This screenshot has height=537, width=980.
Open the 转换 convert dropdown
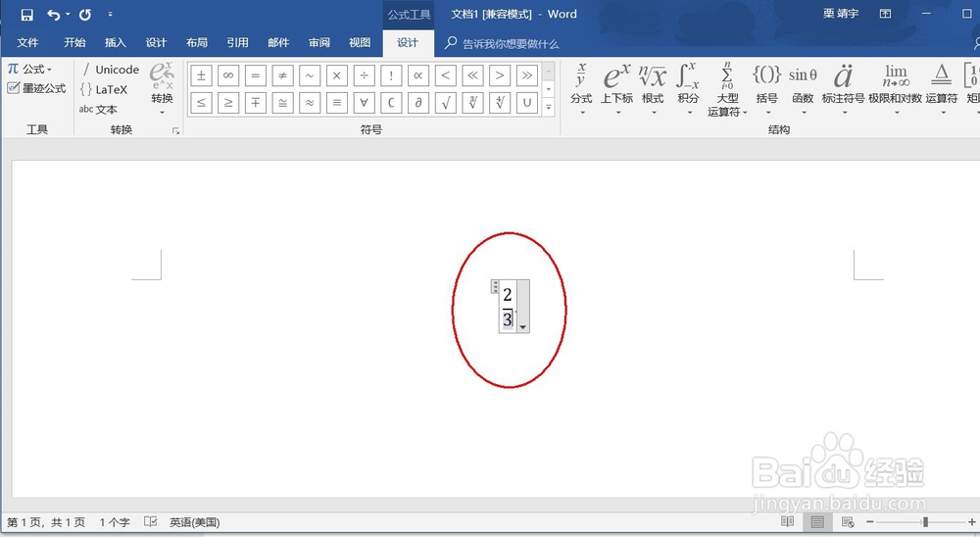(x=162, y=88)
